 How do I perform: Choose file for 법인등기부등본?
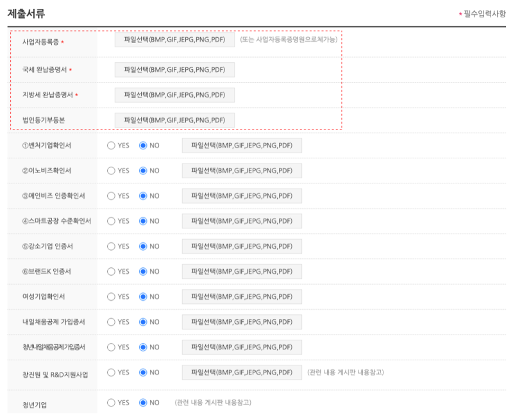tap(174, 120)
